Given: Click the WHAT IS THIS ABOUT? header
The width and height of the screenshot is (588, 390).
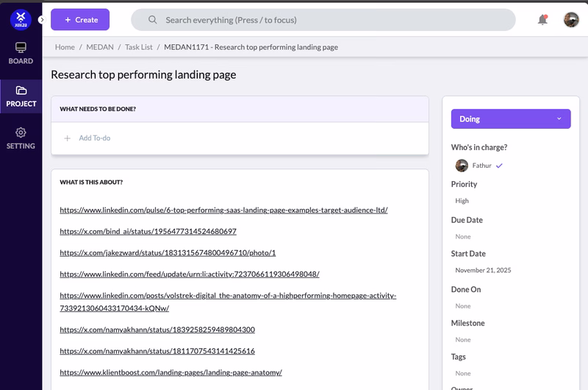Looking at the screenshot, I should point(91,182).
